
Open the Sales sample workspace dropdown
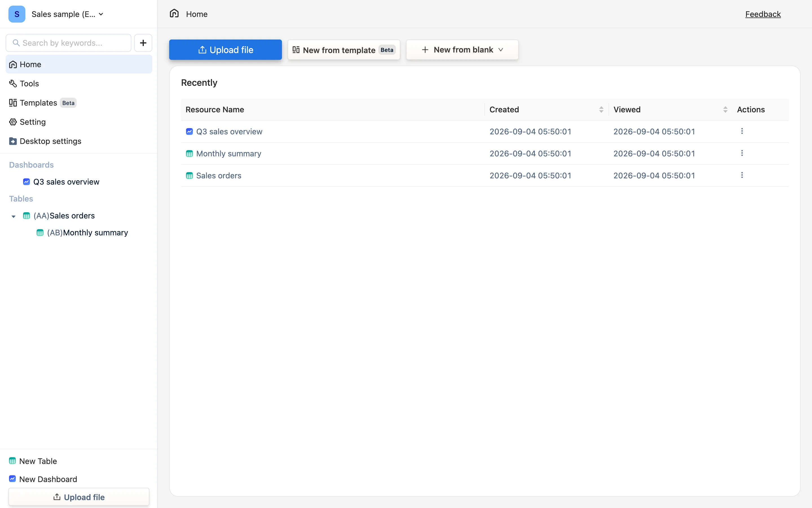click(67, 14)
